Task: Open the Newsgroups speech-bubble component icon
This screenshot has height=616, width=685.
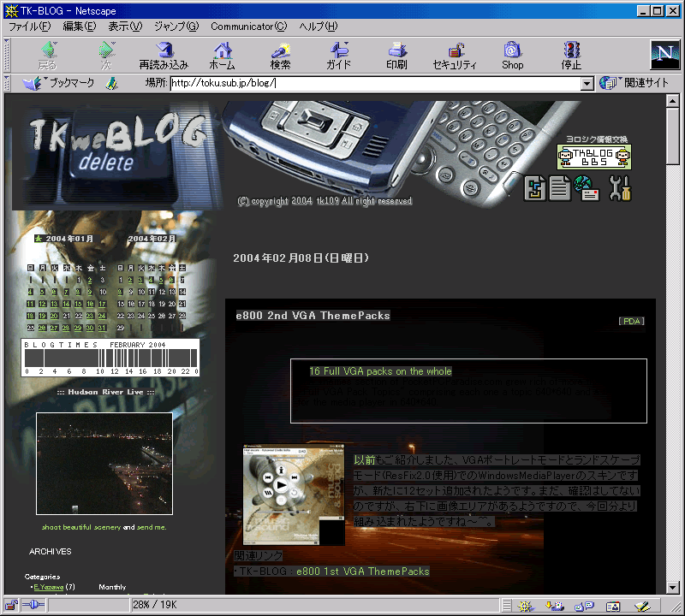Action: [x=584, y=606]
